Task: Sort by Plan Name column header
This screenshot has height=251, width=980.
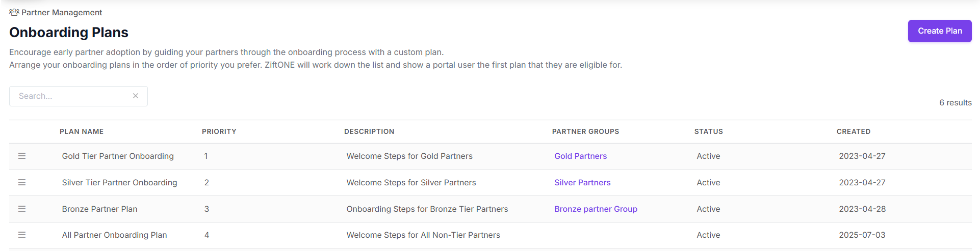Action: click(82, 131)
